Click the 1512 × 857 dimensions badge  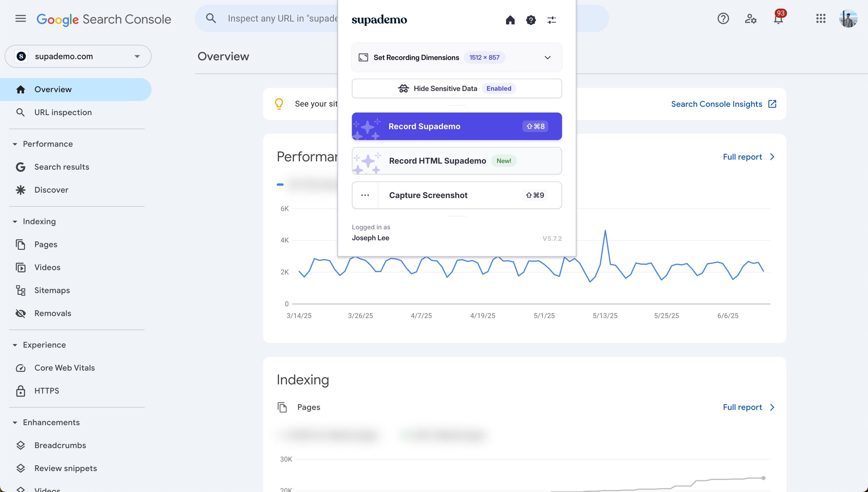[x=484, y=57]
